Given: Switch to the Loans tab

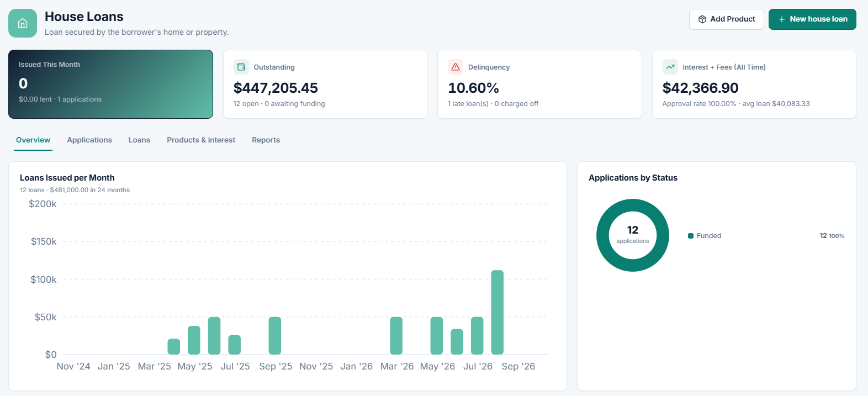Looking at the screenshot, I should (x=139, y=140).
